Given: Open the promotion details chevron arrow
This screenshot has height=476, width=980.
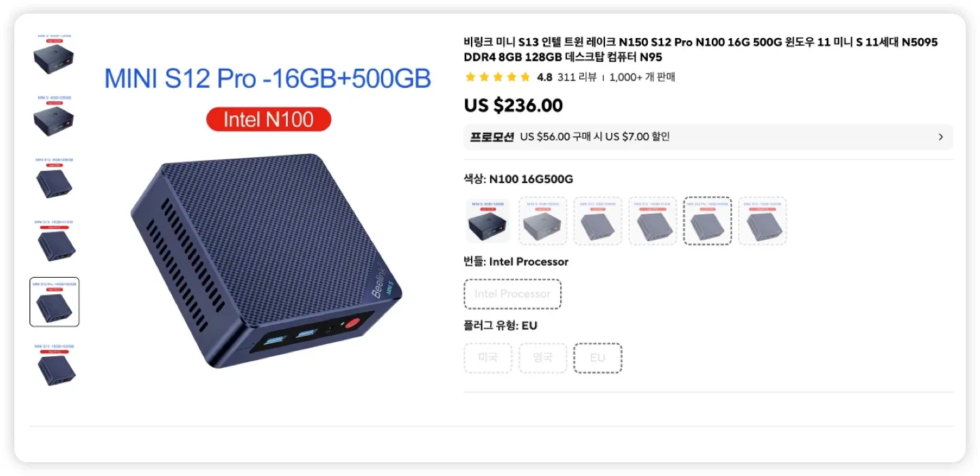Looking at the screenshot, I should click(941, 137).
